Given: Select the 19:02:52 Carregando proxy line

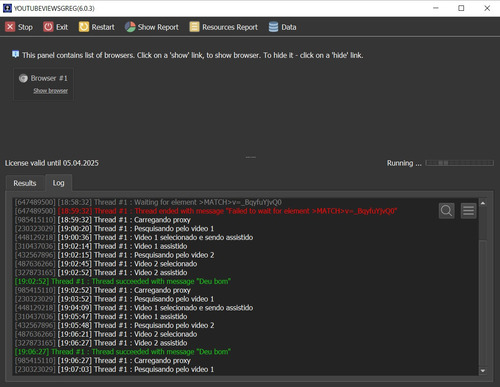Looking at the screenshot, I should (102, 290).
